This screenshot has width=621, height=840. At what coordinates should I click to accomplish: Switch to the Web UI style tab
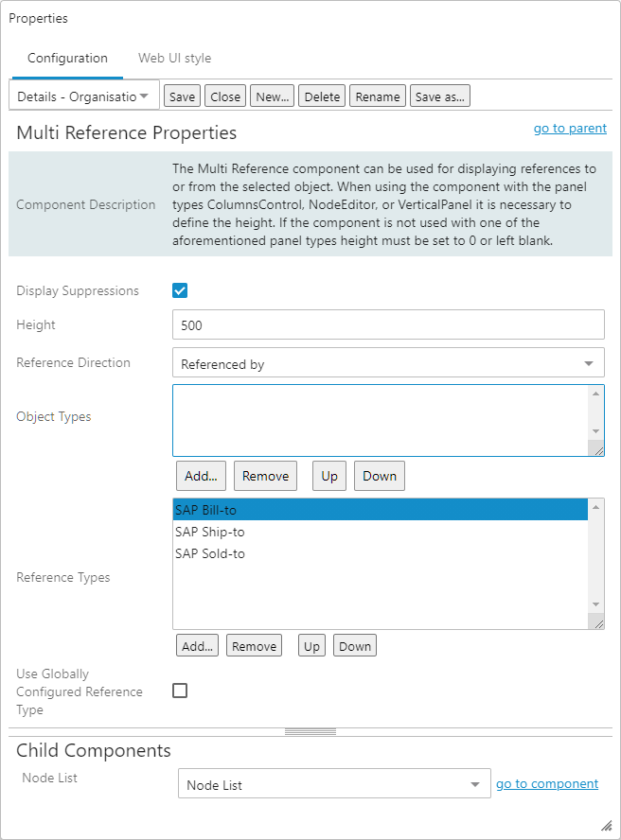pyautogui.click(x=174, y=58)
